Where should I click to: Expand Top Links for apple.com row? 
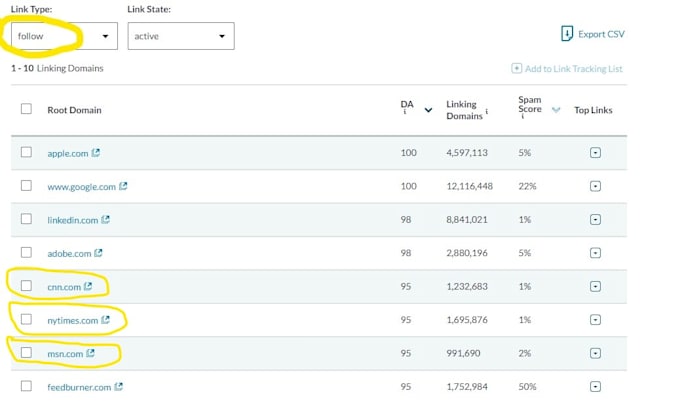click(x=595, y=153)
